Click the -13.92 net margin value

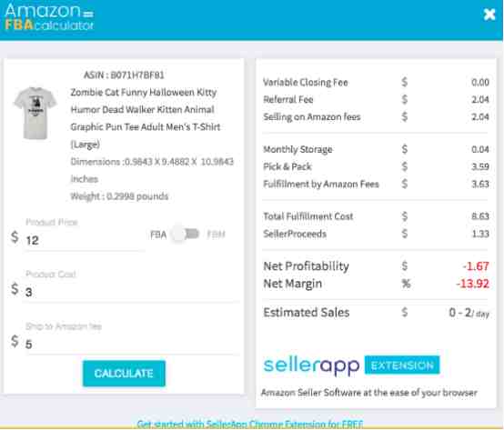(x=472, y=284)
